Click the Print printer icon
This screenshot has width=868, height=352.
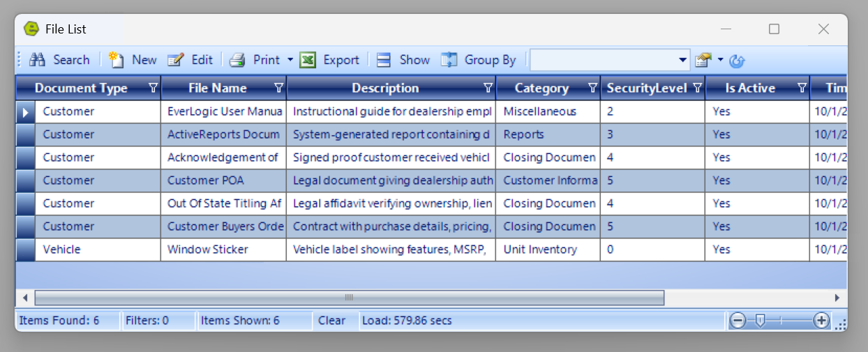(238, 60)
